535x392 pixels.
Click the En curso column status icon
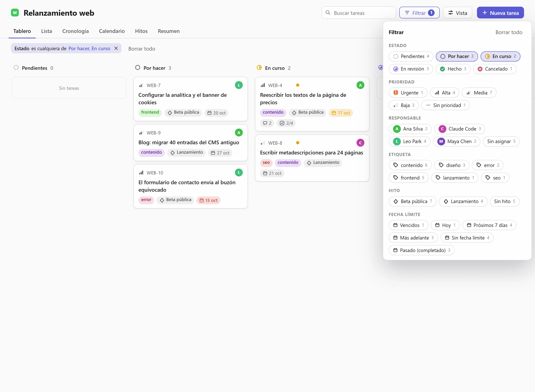pos(259,68)
